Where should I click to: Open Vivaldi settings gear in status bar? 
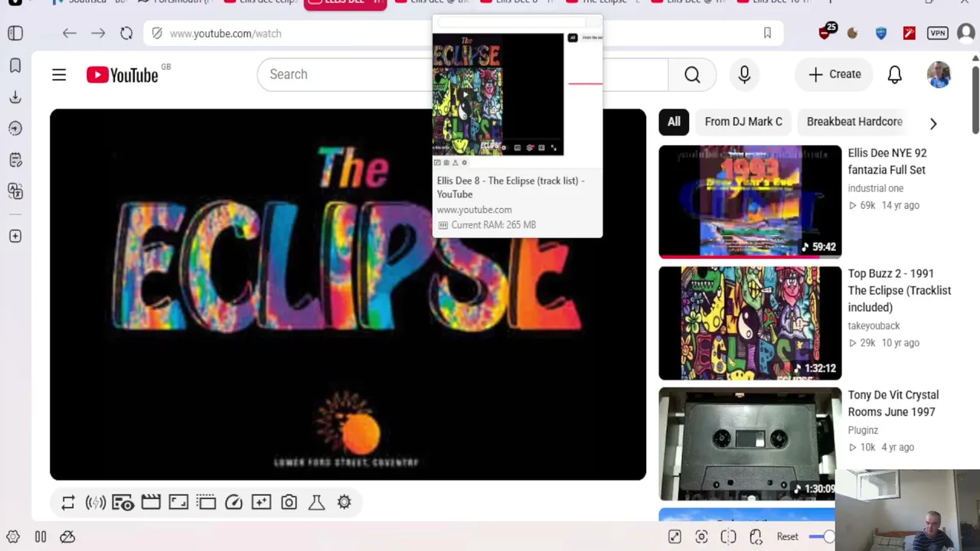13,536
